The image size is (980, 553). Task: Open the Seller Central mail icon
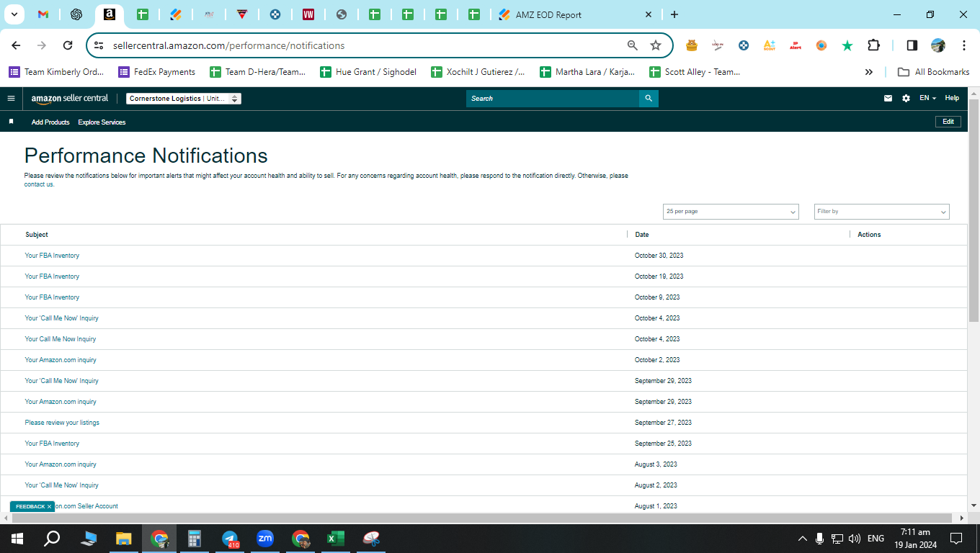[x=888, y=99]
